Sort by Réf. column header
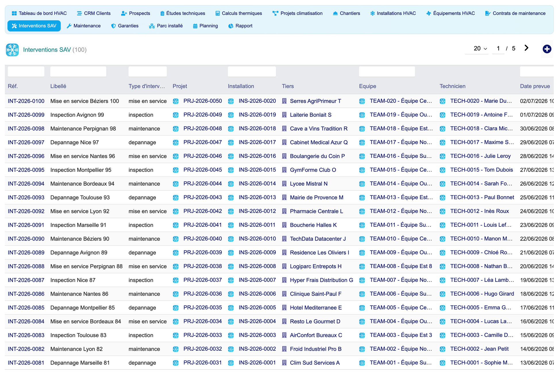Screen dimensions: 559x392 coord(13,86)
